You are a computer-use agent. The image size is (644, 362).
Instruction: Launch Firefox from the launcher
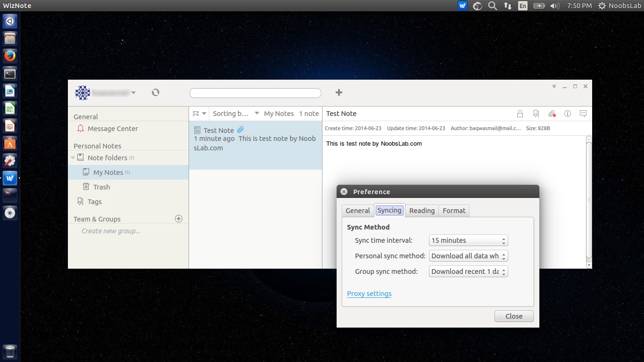(10, 56)
